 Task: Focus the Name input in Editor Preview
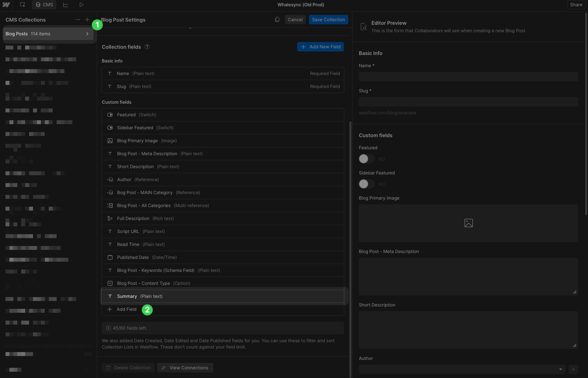469,77
